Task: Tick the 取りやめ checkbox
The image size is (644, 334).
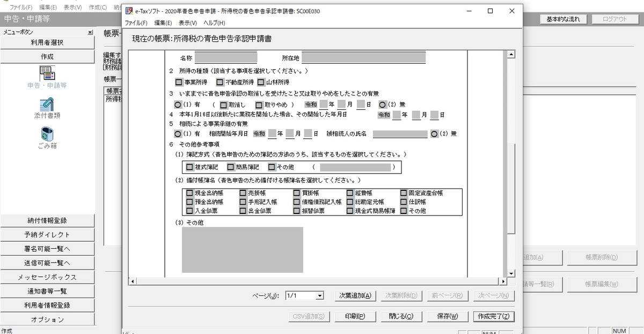Action: (x=259, y=105)
